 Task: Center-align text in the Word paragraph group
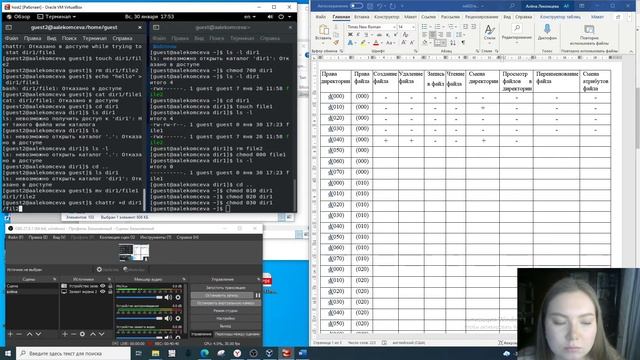432,35
